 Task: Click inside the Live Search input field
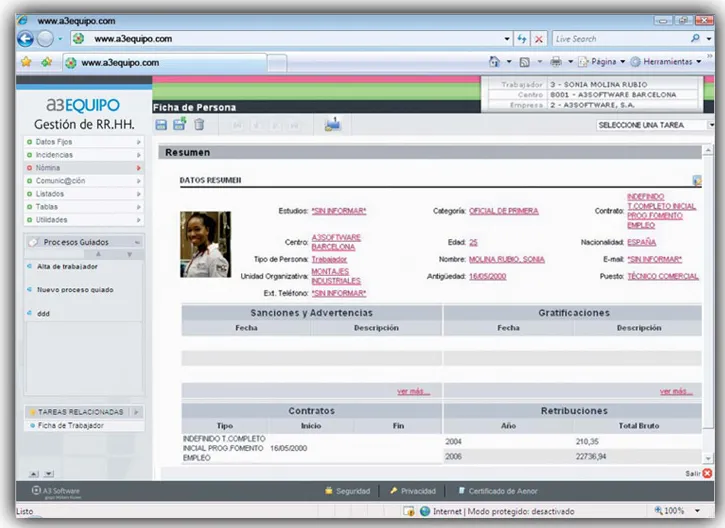click(x=621, y=39)
